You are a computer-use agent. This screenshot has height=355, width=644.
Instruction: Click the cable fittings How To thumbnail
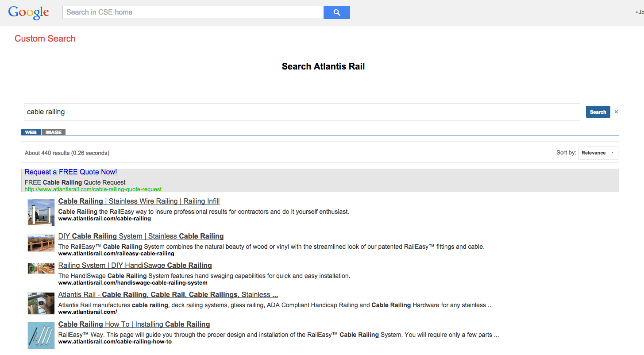(x=41, y=335)
